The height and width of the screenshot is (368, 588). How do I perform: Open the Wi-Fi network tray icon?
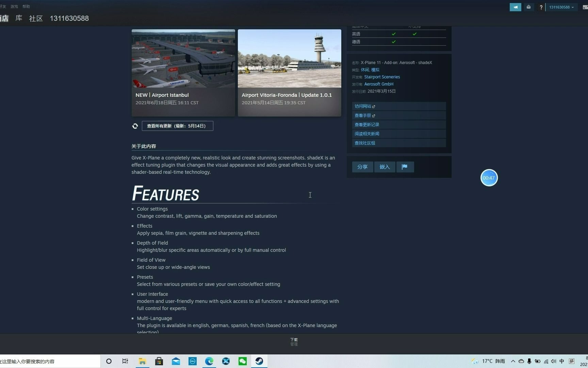(x=546, y=361)
